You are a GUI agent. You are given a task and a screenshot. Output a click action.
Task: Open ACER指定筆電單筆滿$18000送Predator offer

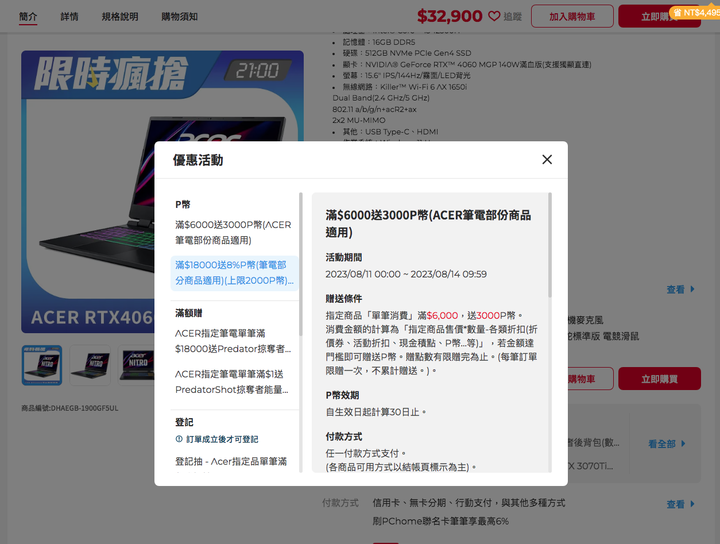click(234, 341)
